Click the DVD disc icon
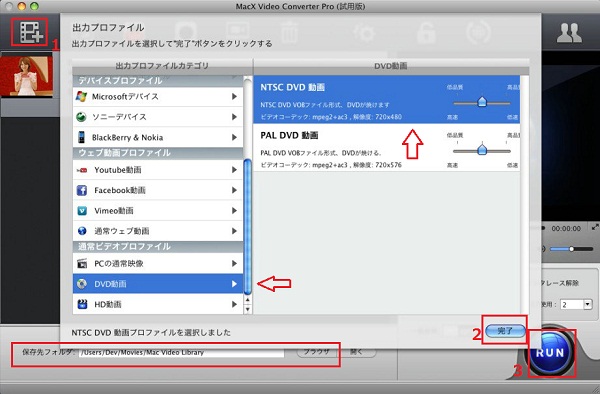The height and width of the screenshot is (394, 600). pos(82,284)
